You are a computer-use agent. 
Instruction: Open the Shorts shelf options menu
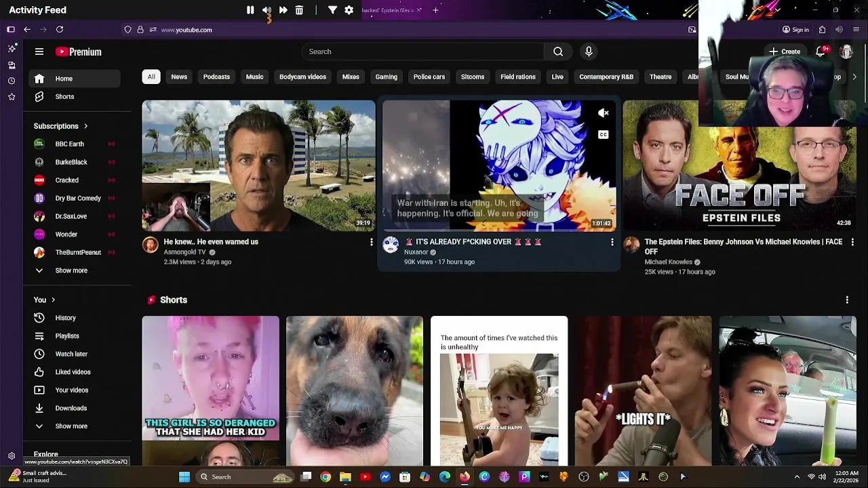click(847, 300)
